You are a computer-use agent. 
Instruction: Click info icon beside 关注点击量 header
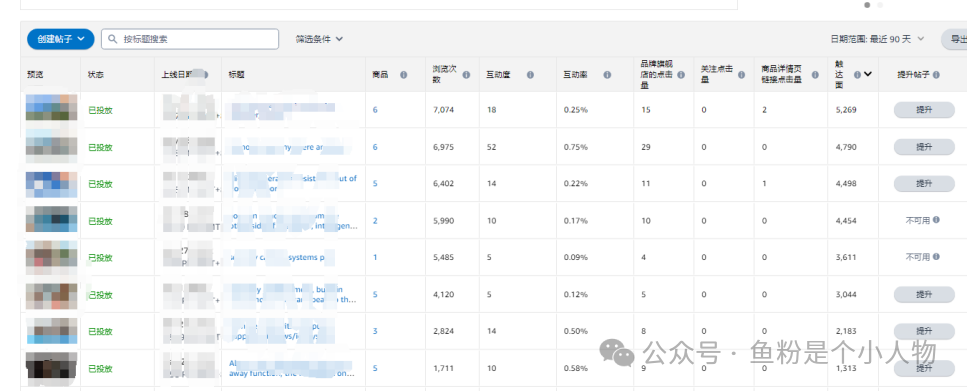(x=742, y=75)
